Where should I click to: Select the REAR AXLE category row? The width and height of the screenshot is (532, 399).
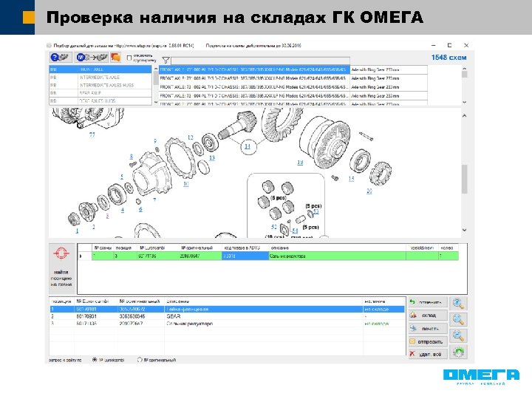coord(100,93)
